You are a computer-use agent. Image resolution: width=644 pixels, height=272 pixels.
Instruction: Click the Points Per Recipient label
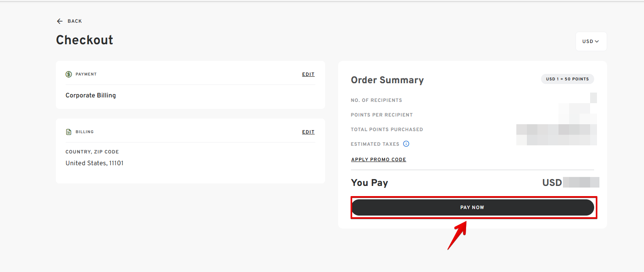[x=381, y=115]
